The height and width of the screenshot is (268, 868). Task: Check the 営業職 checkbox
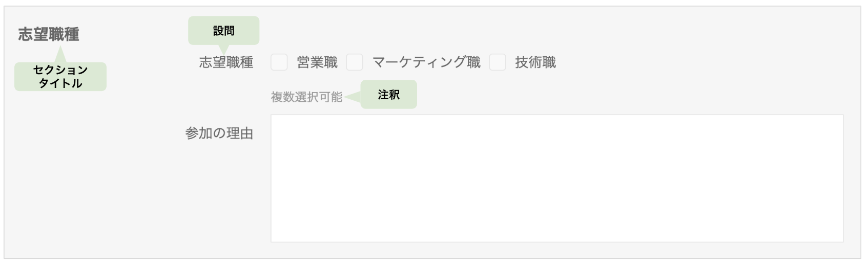coord(279,62)
